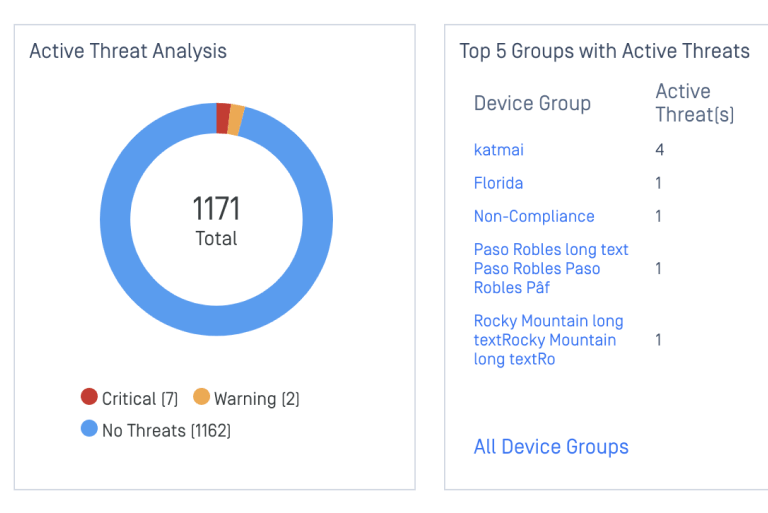
Task: Click the Active Threat Analysis panel title
Action: [128, 51]
